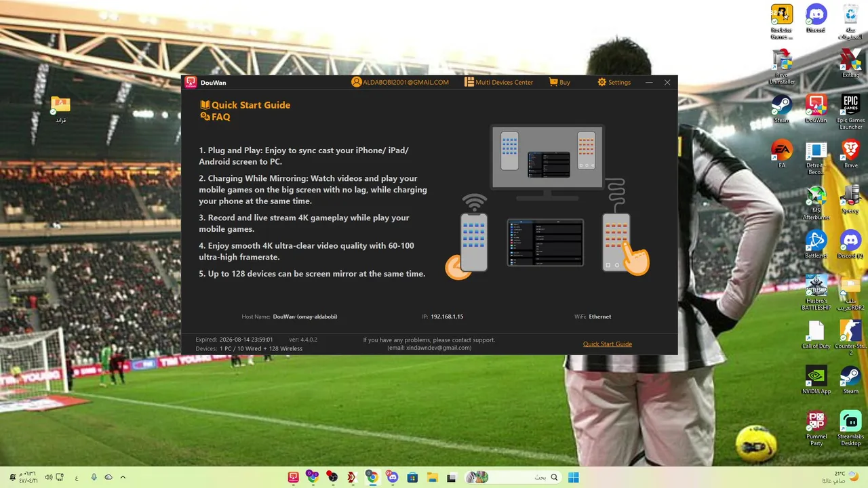868x488 pixels.
Task: Select the Epic Games Launcher icon
Action: pos(850,113)
